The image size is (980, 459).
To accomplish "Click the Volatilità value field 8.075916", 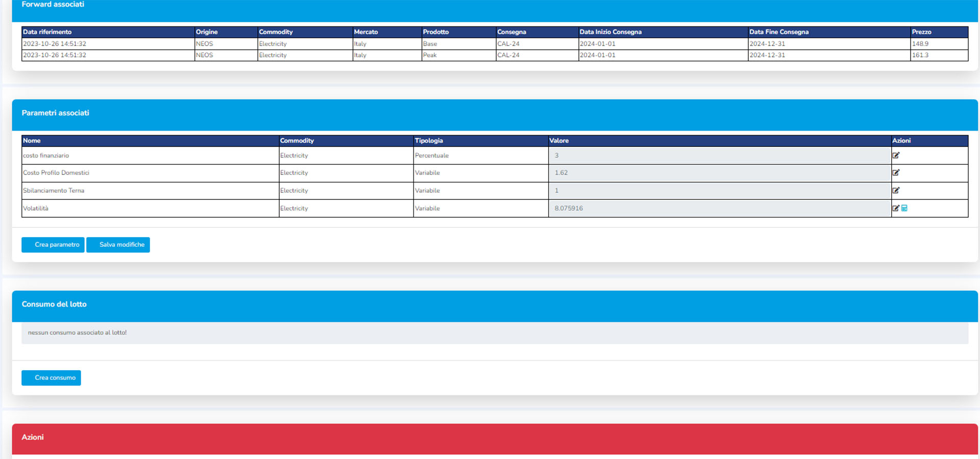I will pos(720,208).
